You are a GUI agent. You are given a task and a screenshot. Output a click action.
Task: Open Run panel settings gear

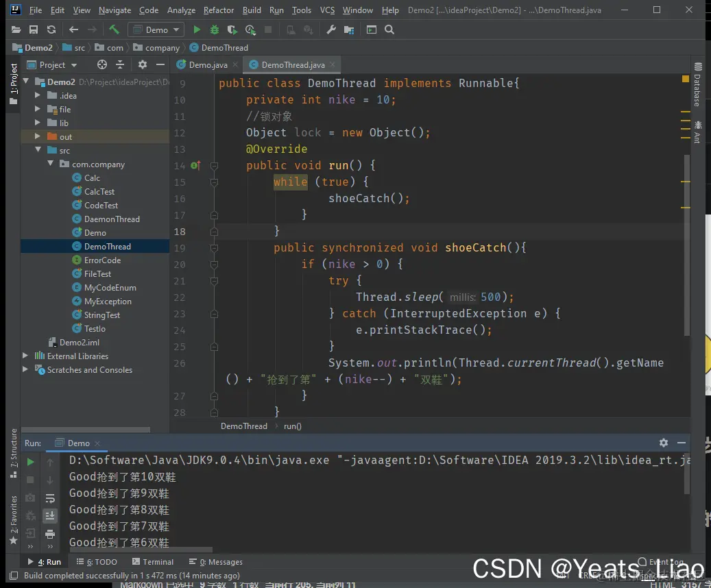[x=664, y=443]
